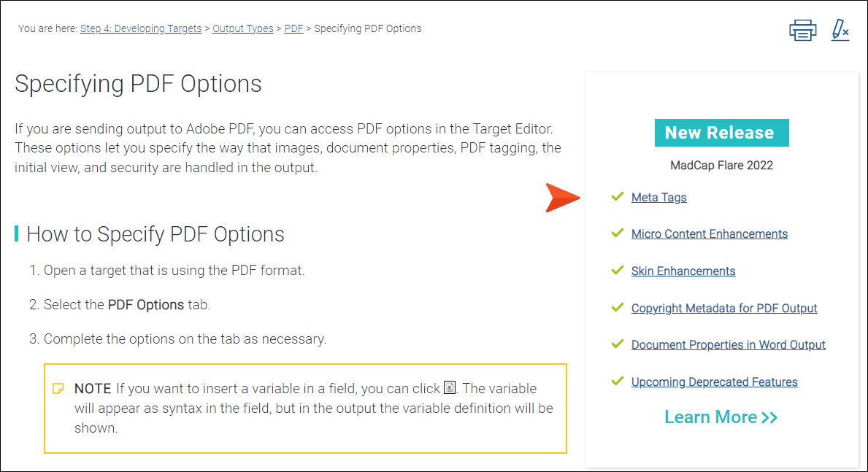This screenshot has width=868, height=472.
Task: Open Upcoming Deprecated Features link
Action: (714, 382)
